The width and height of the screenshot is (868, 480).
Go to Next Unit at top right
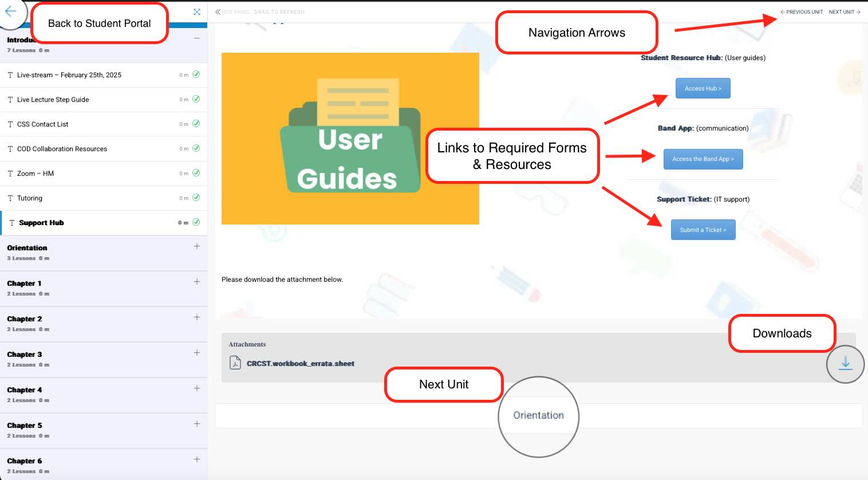pos(845,11)
